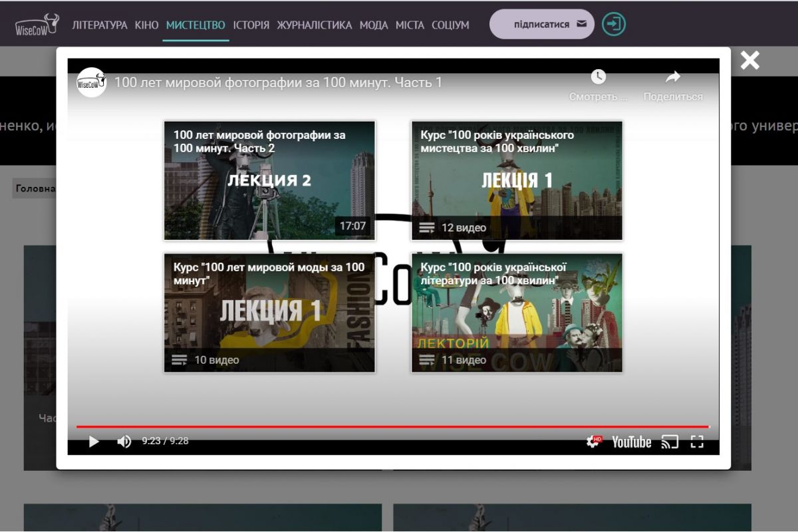798x532 pixels.
Task: Click WiseCow channel avatar in player
Action: (x=92, y=82)
